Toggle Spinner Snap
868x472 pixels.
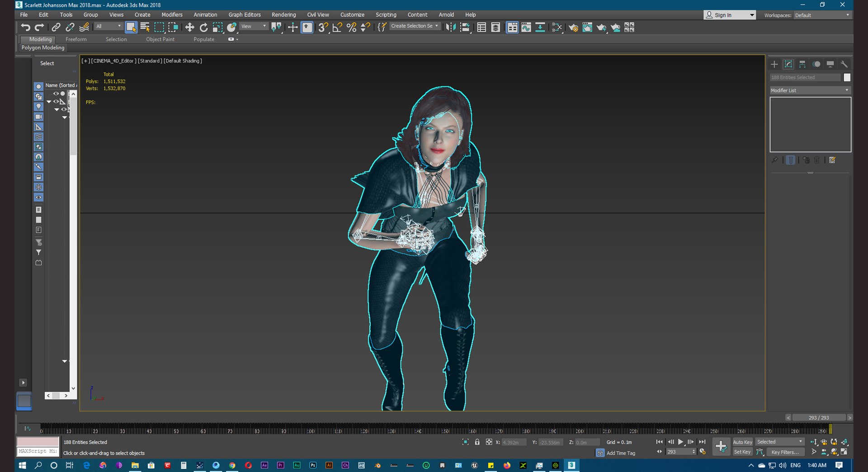point(365,28)
